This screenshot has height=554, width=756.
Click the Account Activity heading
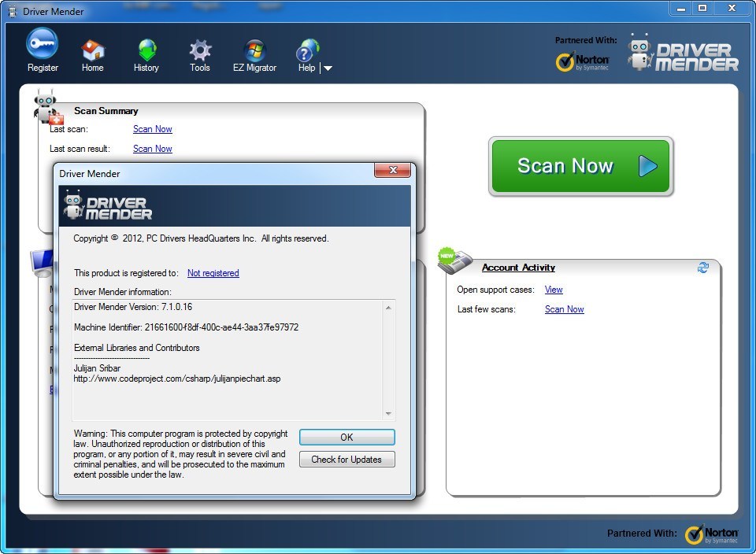518,268
